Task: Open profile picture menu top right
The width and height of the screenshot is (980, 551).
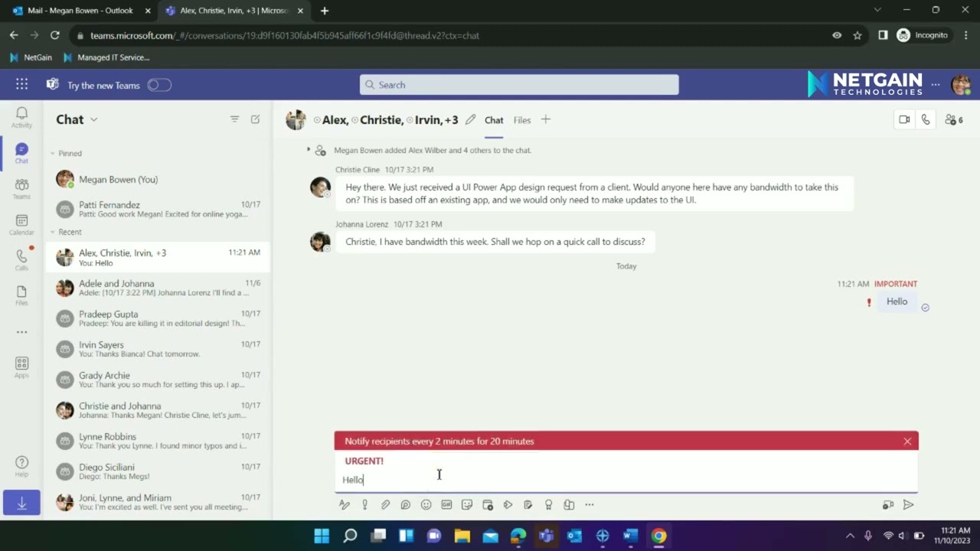Action: [961, 85]
